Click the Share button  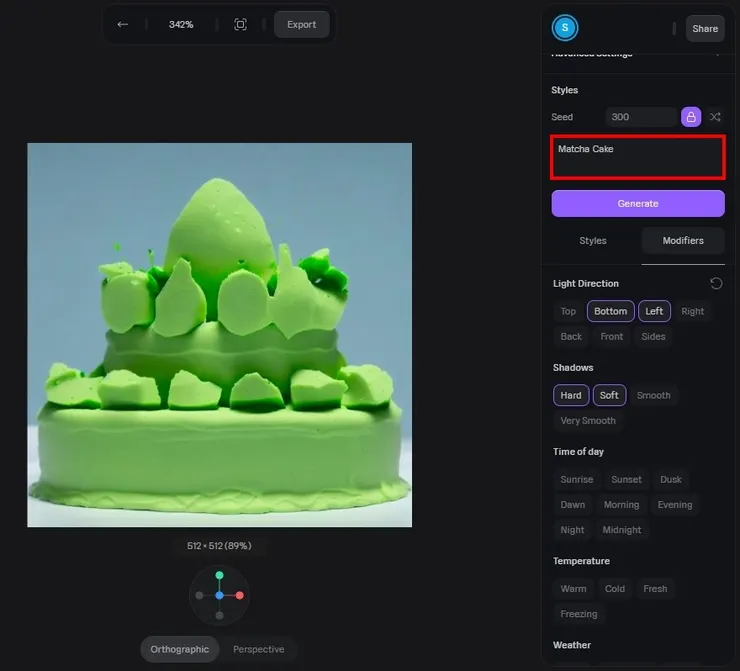click(705, 28)
